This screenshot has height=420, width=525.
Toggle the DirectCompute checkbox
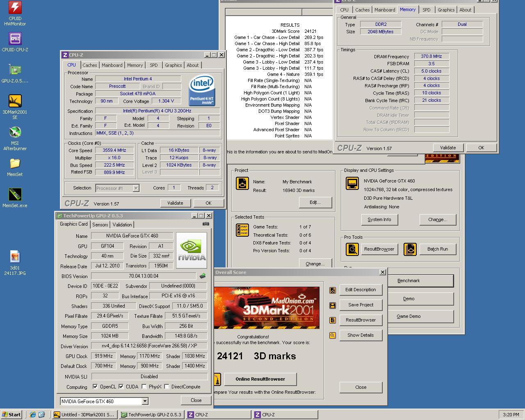click(x=167, y=386)
